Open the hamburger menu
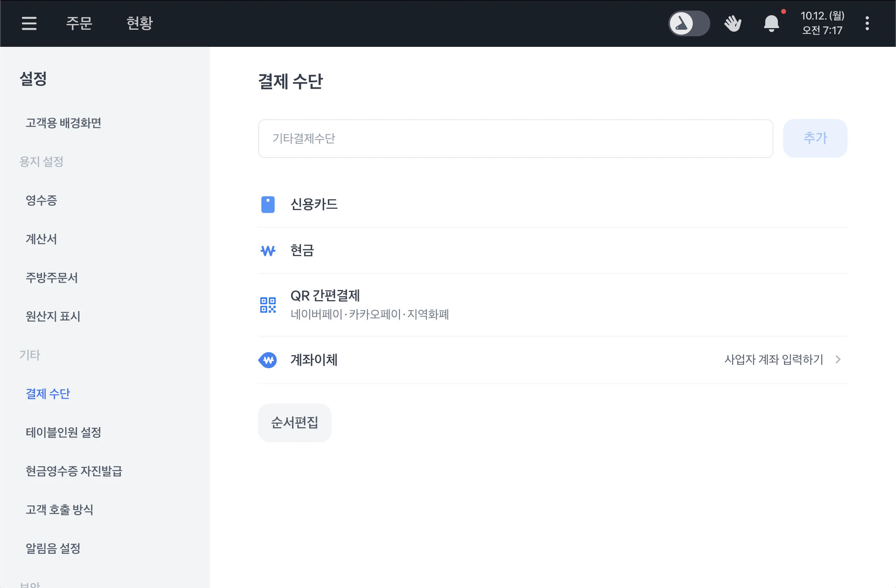Screen dimensions: 896x588 tap(29, 23)
